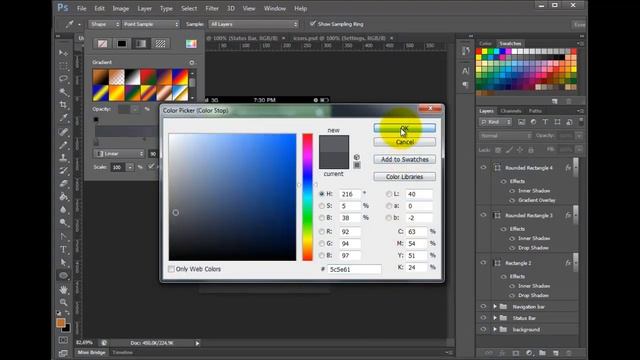Open the File menu
Image resolution: width=640 pixels, height=360 pixels.
click(82, 8)
